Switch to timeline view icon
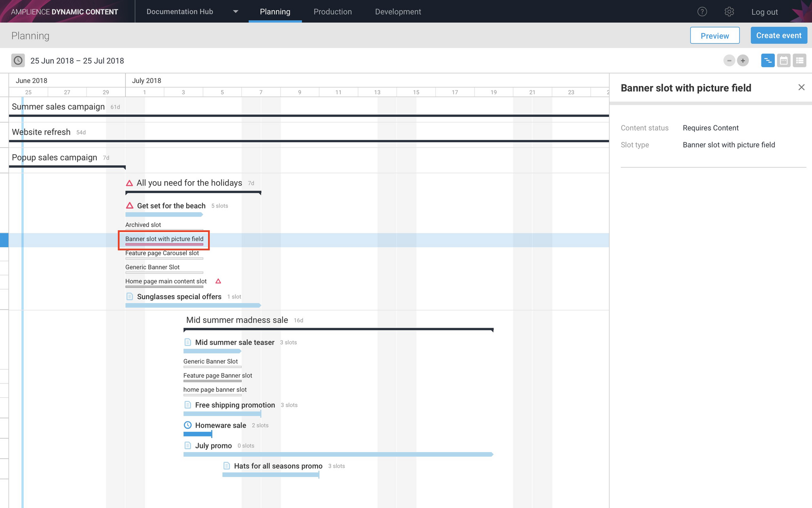The width and height of the screenshot is (812, 508). point(768,61)
